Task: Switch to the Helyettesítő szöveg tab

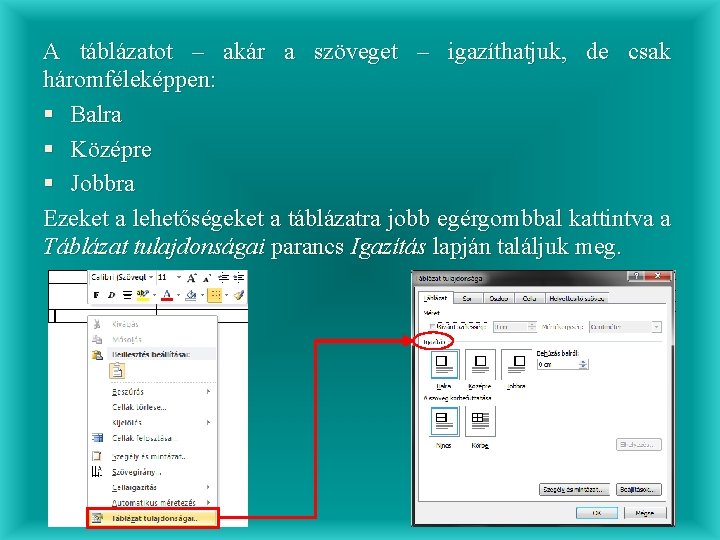Action: [x=577, y=298]
